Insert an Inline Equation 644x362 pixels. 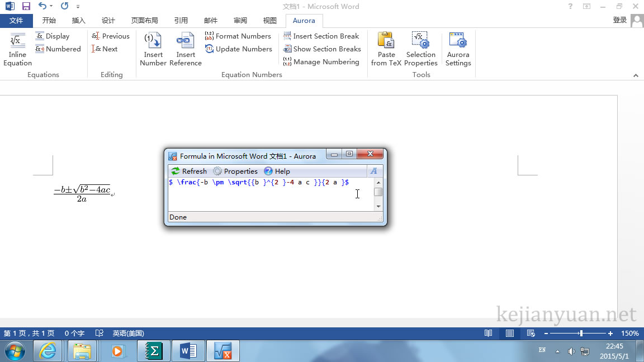(17, 49)
